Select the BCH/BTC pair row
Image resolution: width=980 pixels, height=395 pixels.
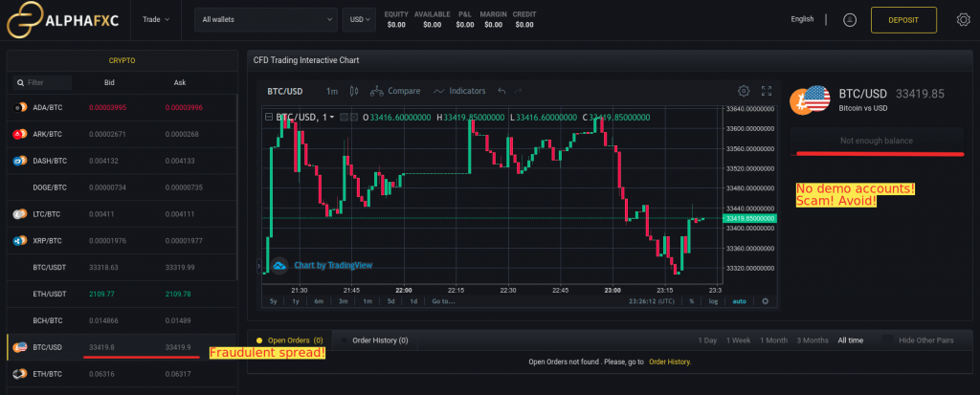coord(122,320)
